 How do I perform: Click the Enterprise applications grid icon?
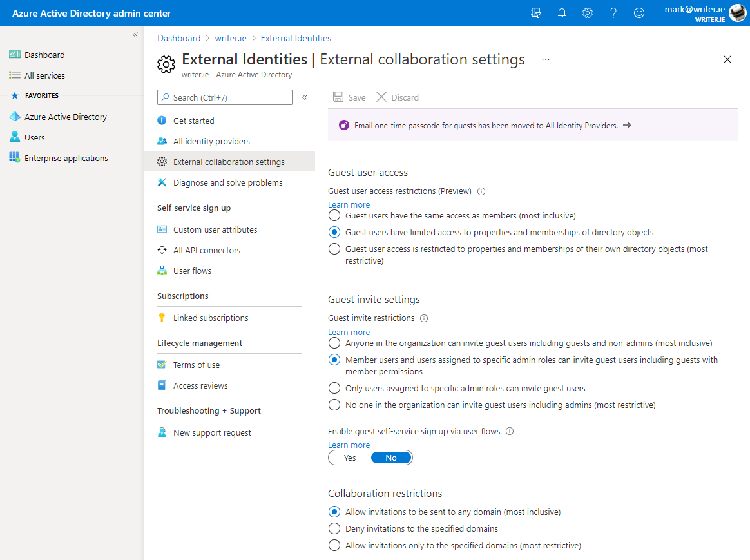(15, 157)
